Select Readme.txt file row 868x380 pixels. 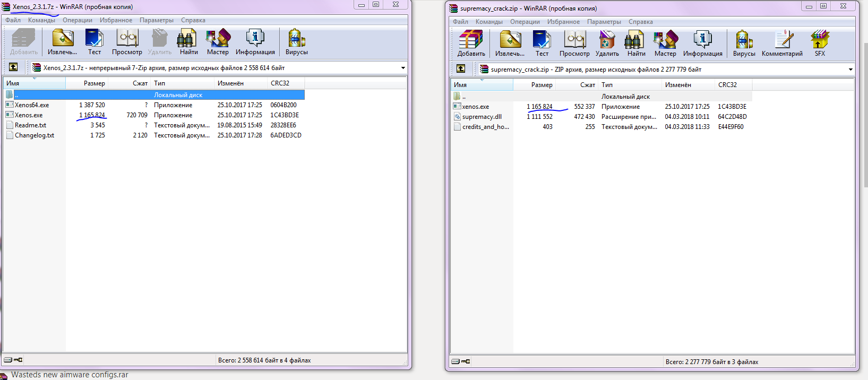[154, 125]
